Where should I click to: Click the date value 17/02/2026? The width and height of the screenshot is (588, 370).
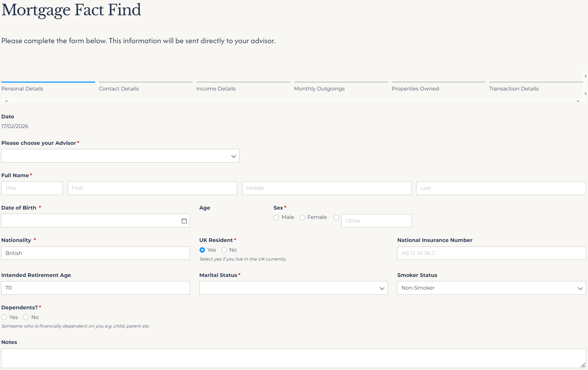click(x=15, y=126)
